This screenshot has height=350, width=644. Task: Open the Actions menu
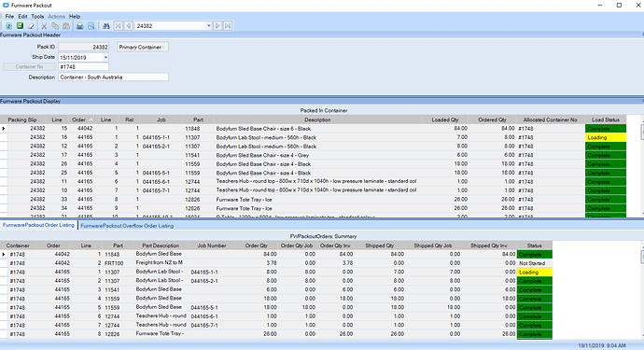pyautogui.click(x=56, y=17)
